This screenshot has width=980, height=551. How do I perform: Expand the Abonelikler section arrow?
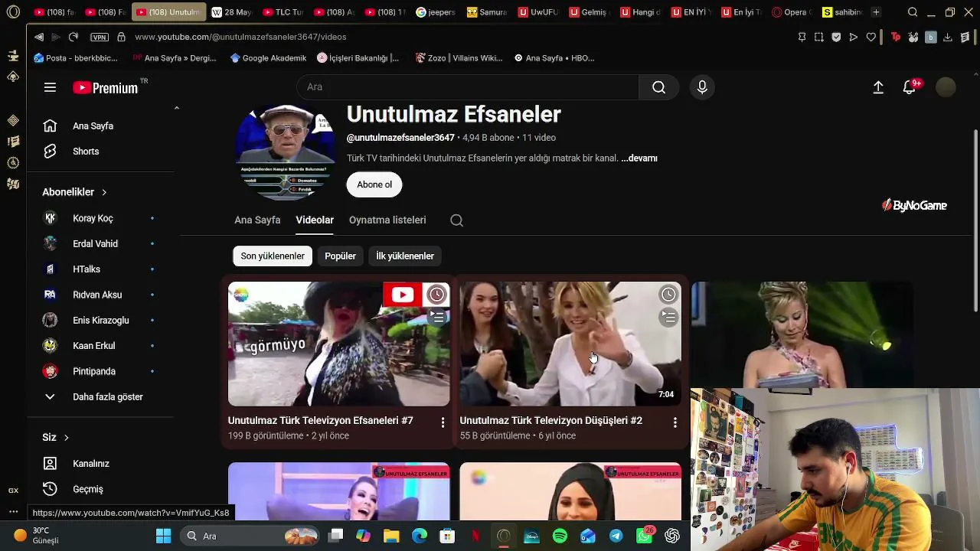click(104, 192)
